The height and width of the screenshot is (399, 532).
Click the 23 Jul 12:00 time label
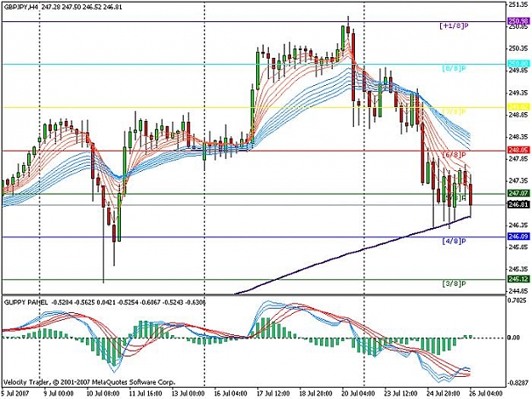401,394
